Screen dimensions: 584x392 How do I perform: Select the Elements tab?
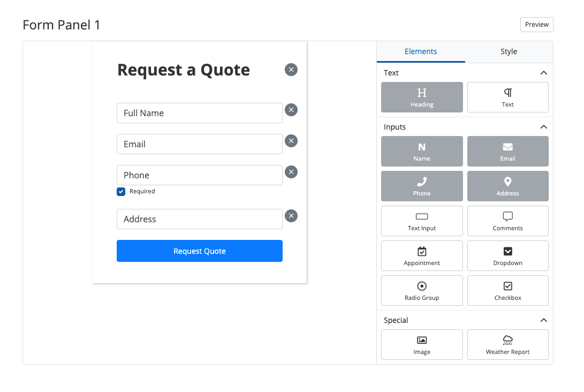[x=421, y=51]
